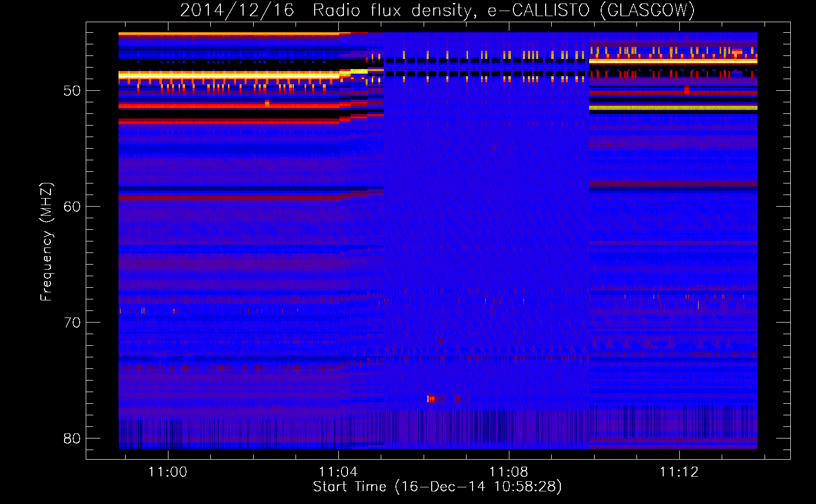Click the 11:00 time tick label
Image resolution: width=816 pixels, height=504 pixels.
tap(167, 472)
